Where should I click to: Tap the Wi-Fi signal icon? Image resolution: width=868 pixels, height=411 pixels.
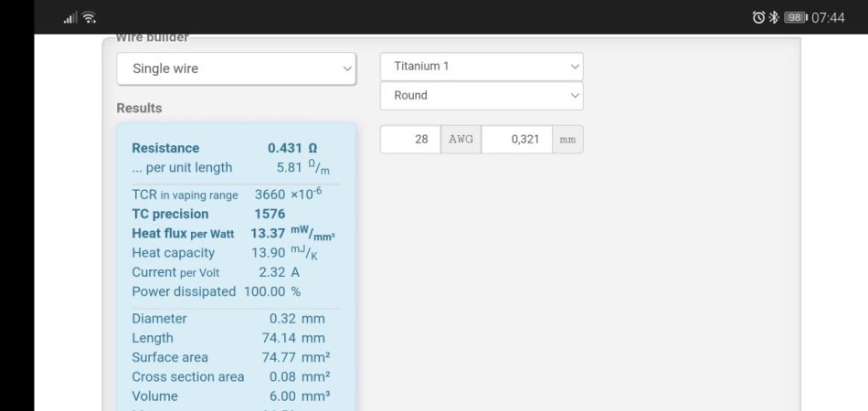pos(89,17)
